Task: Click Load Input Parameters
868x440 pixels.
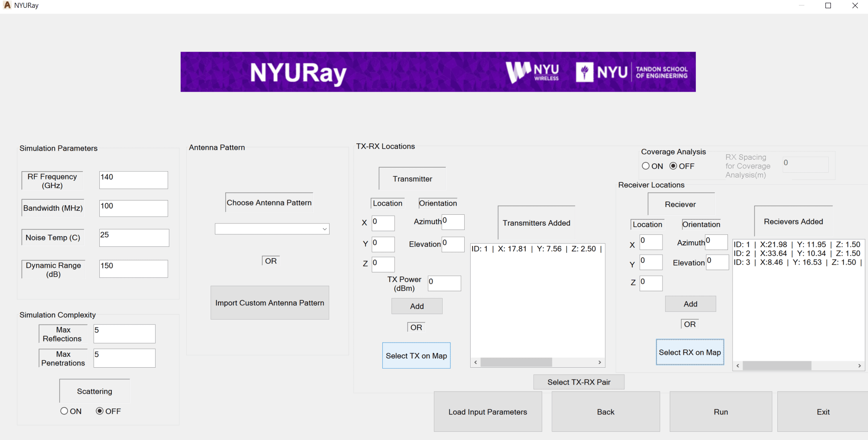Action: click(x=488, y=412)
